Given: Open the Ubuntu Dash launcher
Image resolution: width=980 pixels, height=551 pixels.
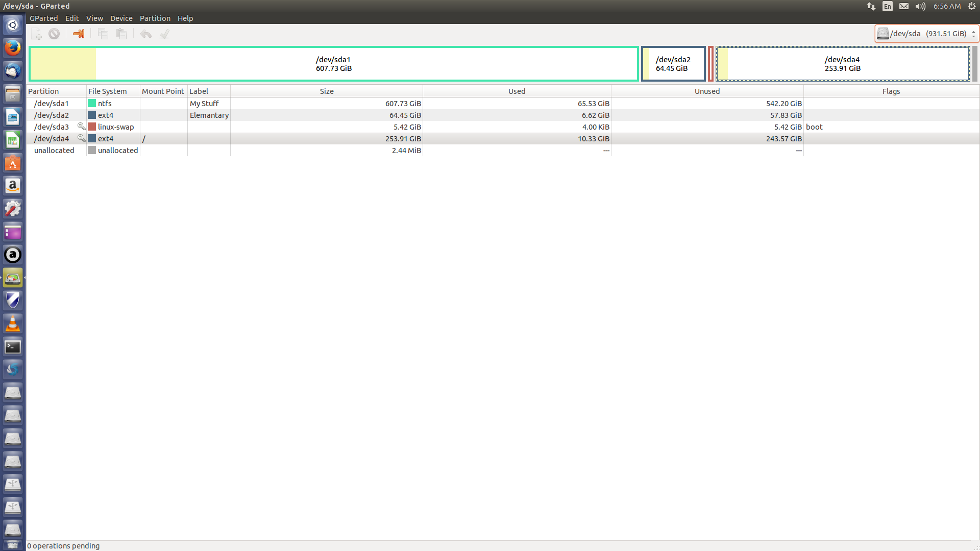Looking at the screenshot, I should (x=13, y=25).
